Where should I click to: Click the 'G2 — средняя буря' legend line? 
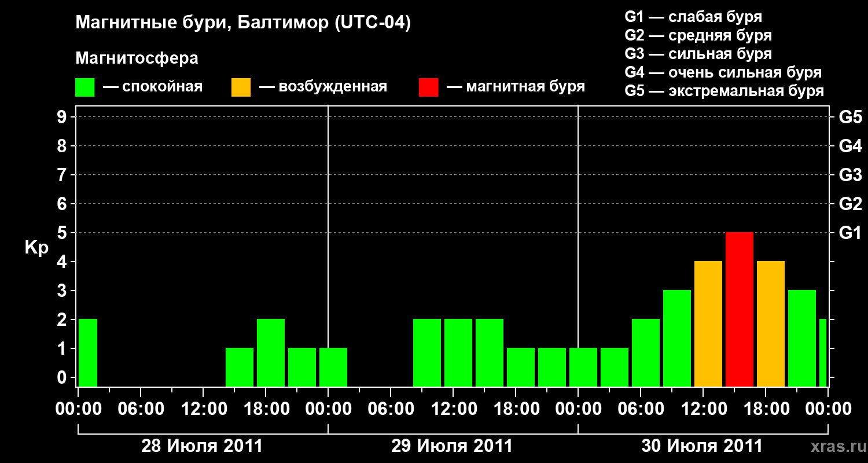pos(698,35)
